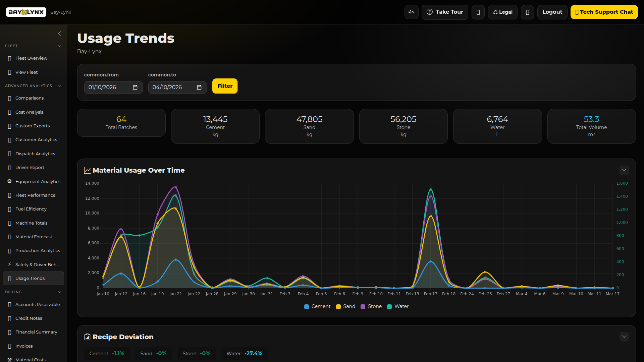Image resolution: width=644 pixels, height=362 pixels.
Task: Collapse the FLEET section chevron
Action: [60, 46]
